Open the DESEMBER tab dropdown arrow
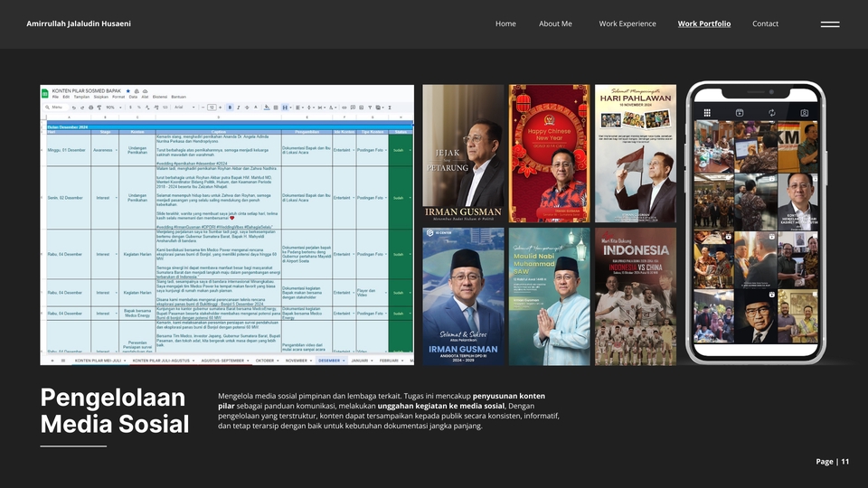Screen dimensions: 868x488 pos(344,361)
